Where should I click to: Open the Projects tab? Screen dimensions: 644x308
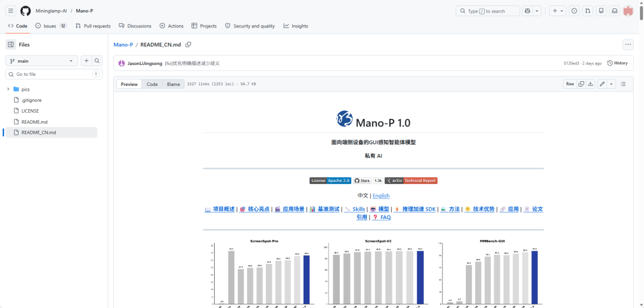click(204, 26)
